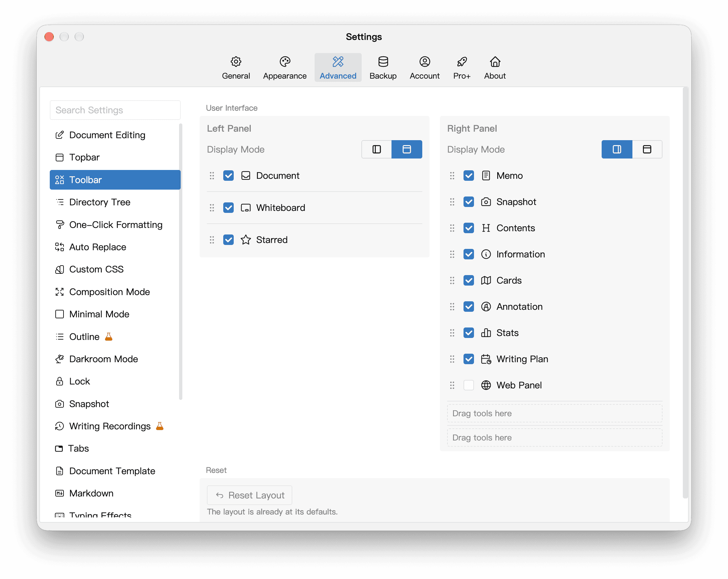The height and width of the screenshot is (579, 728).
Task: Open Darkroom Mode settings
Action: point(115,359)
